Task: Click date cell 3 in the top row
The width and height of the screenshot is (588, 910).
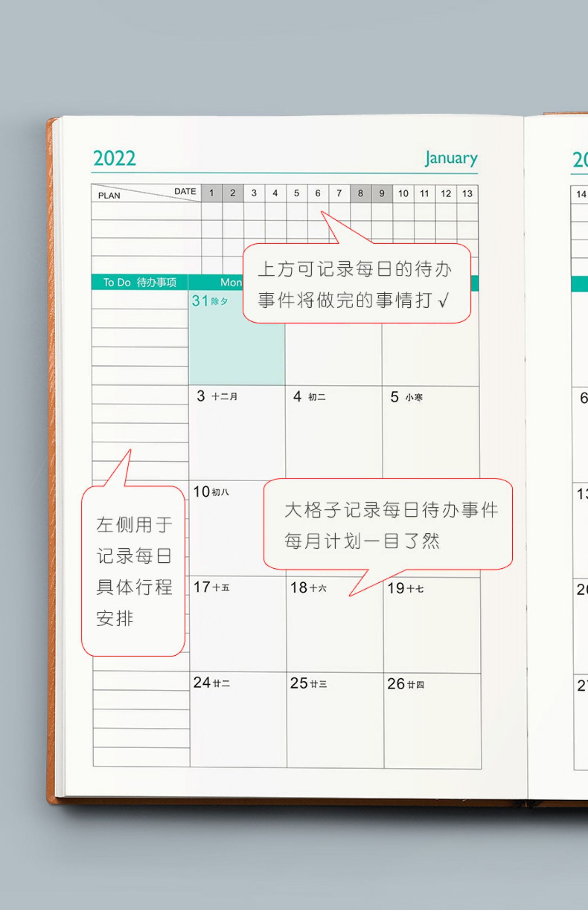Action: point(254,193)
